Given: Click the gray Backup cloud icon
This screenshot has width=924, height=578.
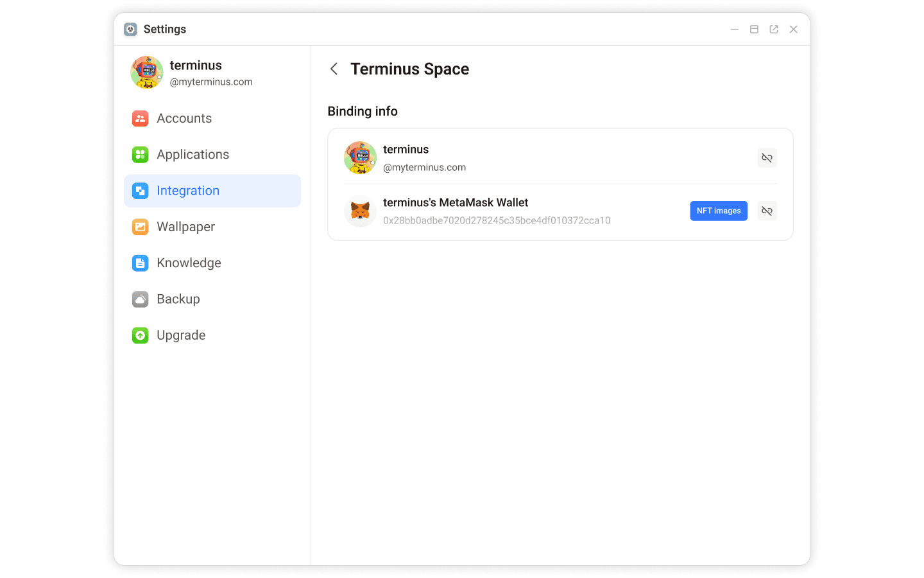Looking at the screenshot, I should tap(140, 299).
